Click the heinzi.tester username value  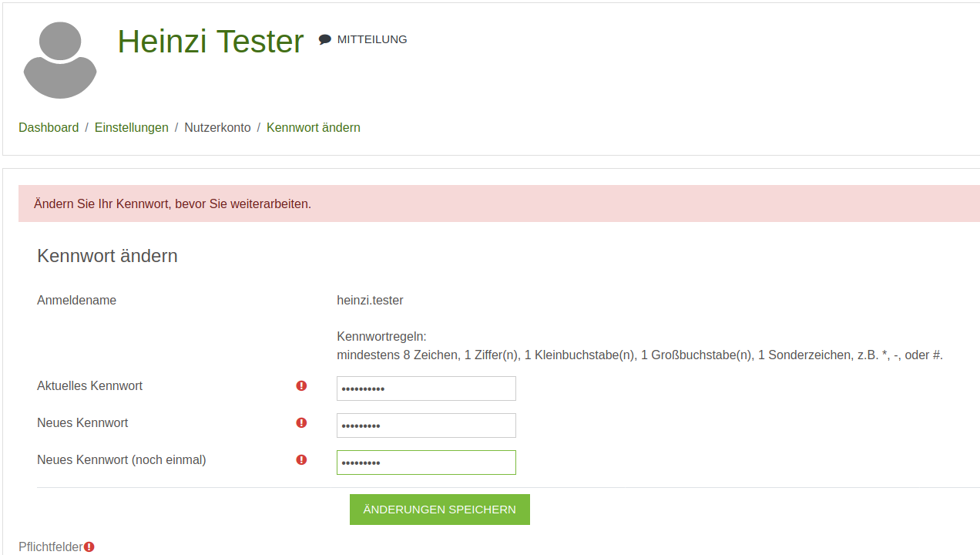point(370,301)
